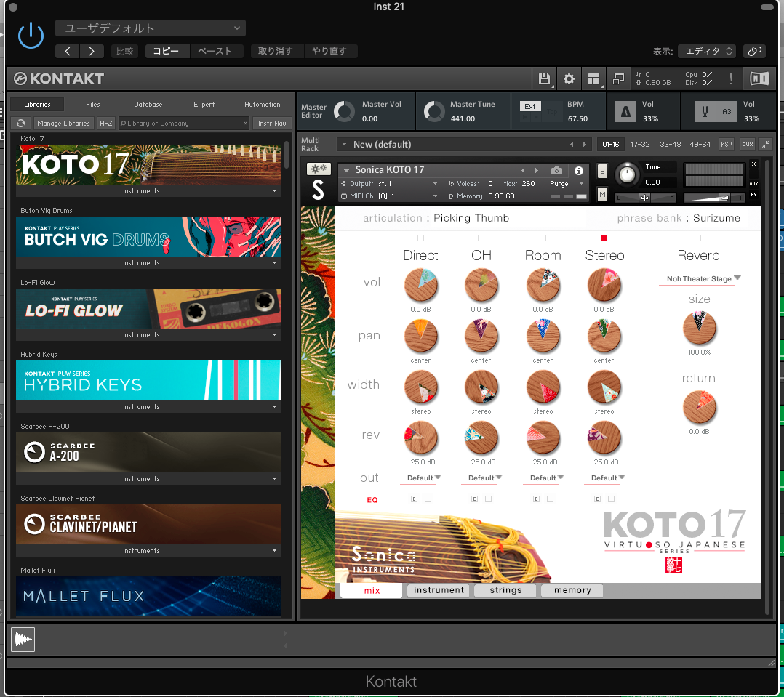
Task: Adjust the Master Vol knob
Action: (344, 111)
